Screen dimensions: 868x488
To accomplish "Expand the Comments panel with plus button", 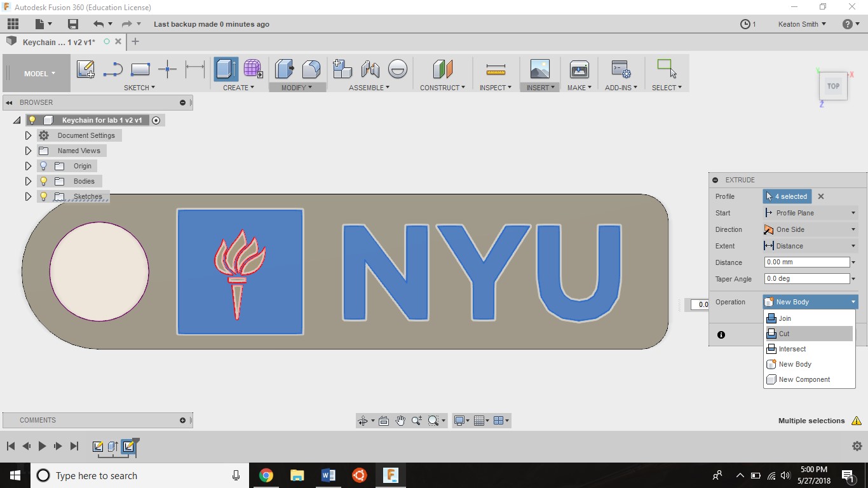I will click(x=182, y=420).
